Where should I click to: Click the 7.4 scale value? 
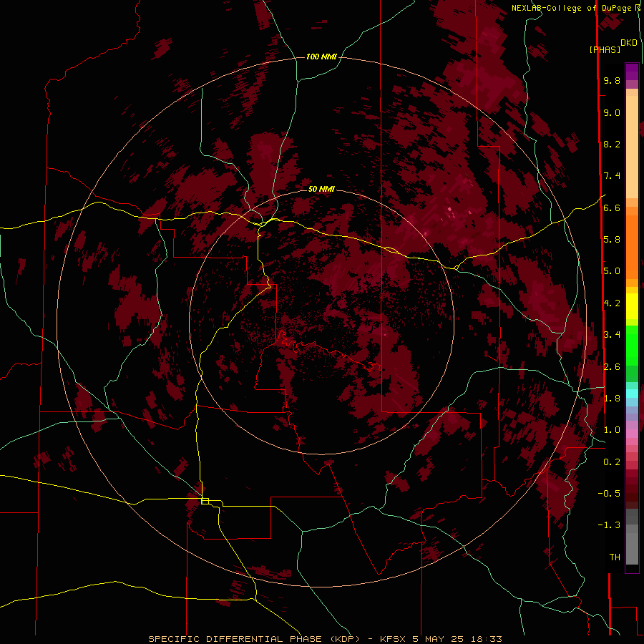(612, 176)
